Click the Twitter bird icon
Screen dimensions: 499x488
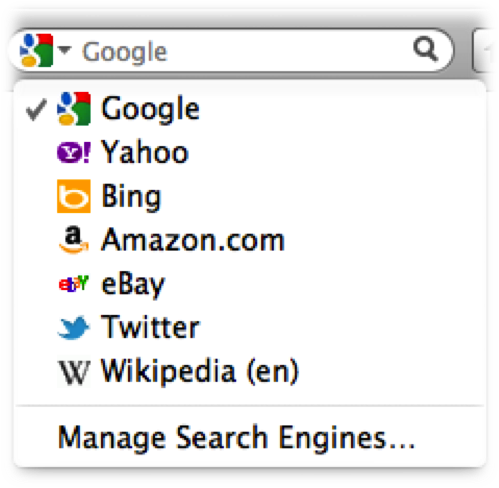74,327
